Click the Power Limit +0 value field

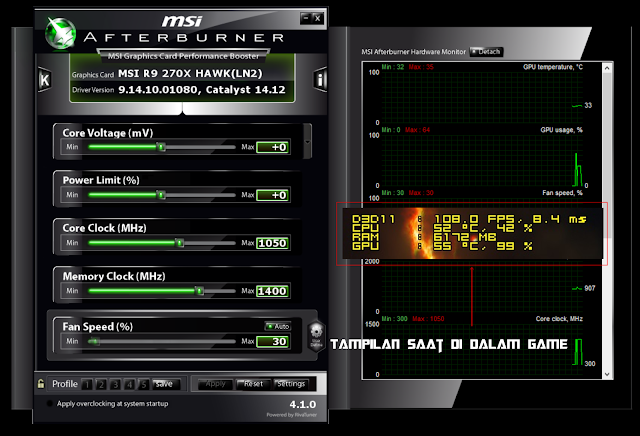point(273,195)
